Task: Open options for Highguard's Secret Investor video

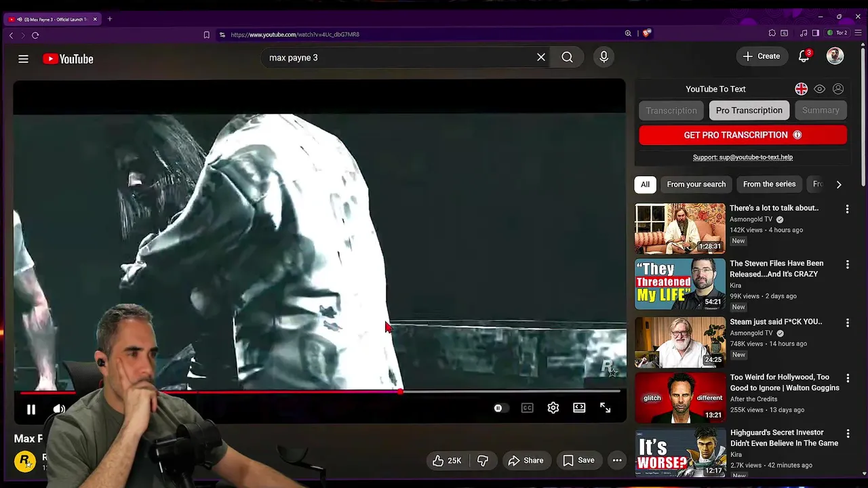Action: pyautogui.click(x=847, y=434)
